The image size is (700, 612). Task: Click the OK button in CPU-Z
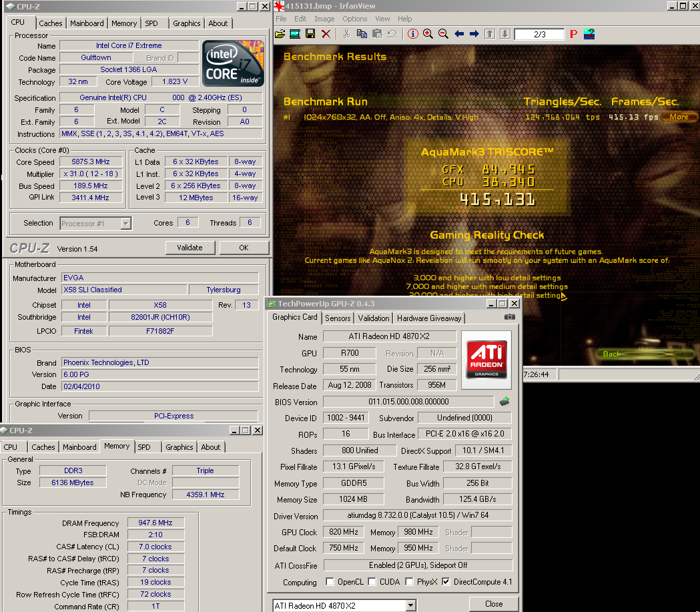pos(244,248)
